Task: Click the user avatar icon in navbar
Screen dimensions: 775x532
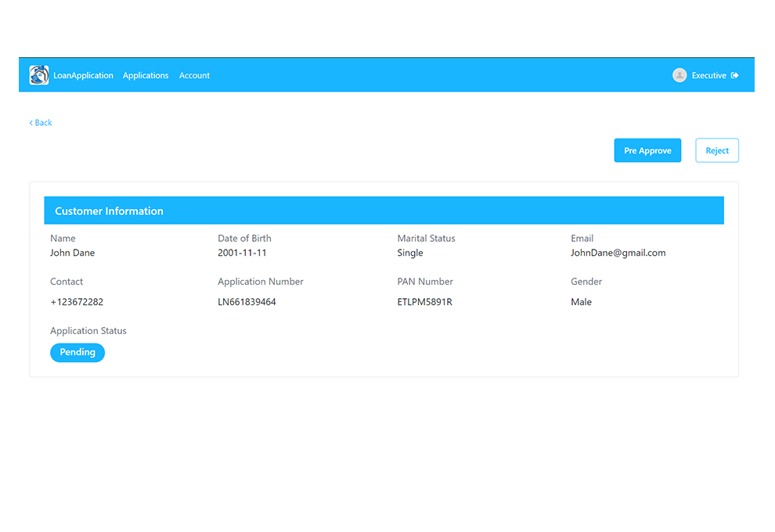Action: click(x=679, y=74)
